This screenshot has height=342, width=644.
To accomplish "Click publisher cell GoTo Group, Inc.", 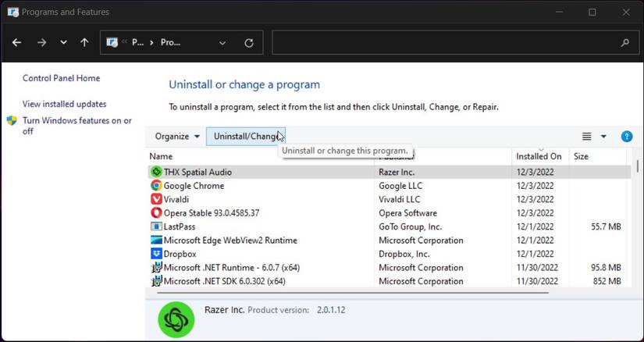I will tap(411, 226).
